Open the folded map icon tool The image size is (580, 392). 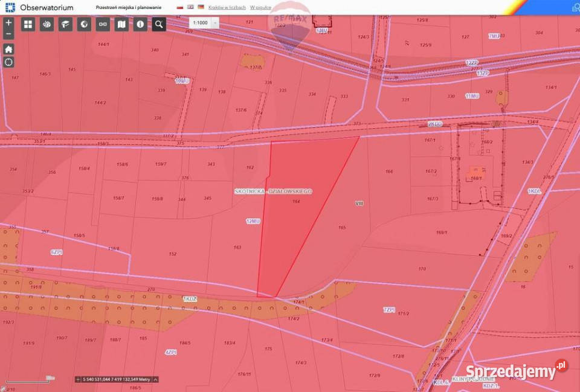click(121, 24)
